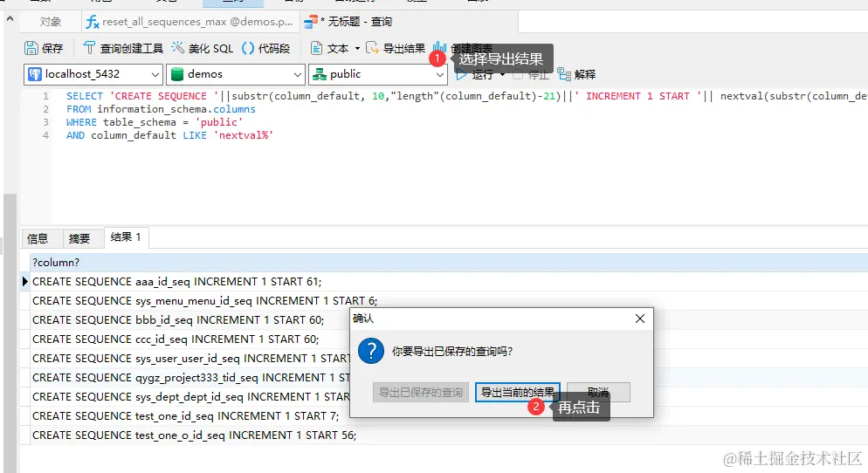Close the 确认 dialog with X
Viewport: 868px width, 473px height.
[x=640, y=319]
